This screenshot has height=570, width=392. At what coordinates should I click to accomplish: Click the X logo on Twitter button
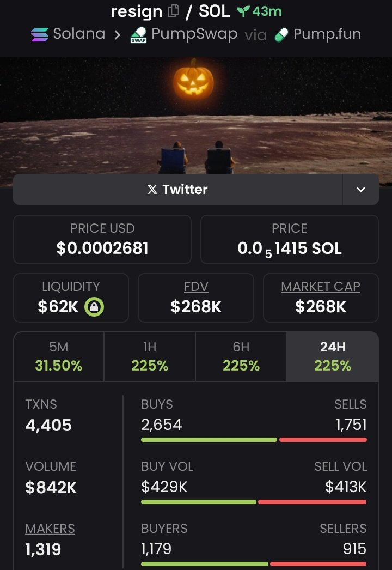point(152,190)
